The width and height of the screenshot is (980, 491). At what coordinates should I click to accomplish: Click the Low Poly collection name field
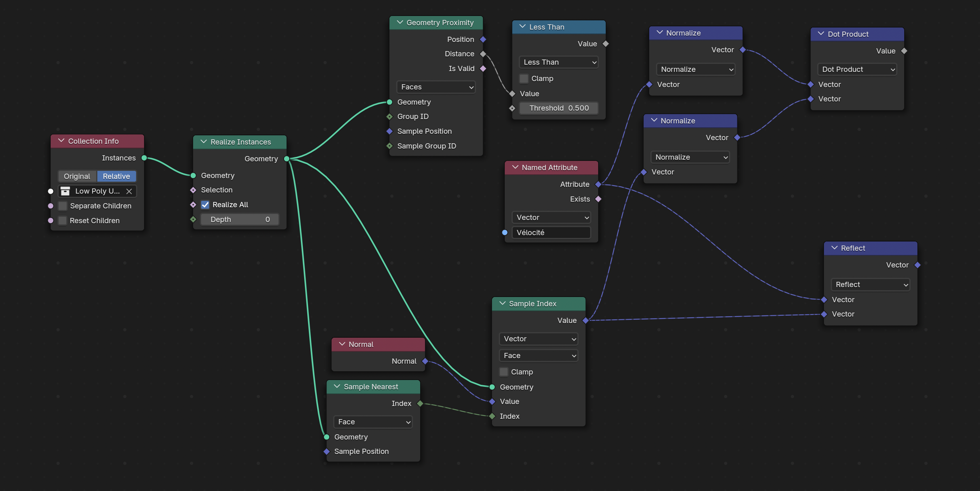98,191
